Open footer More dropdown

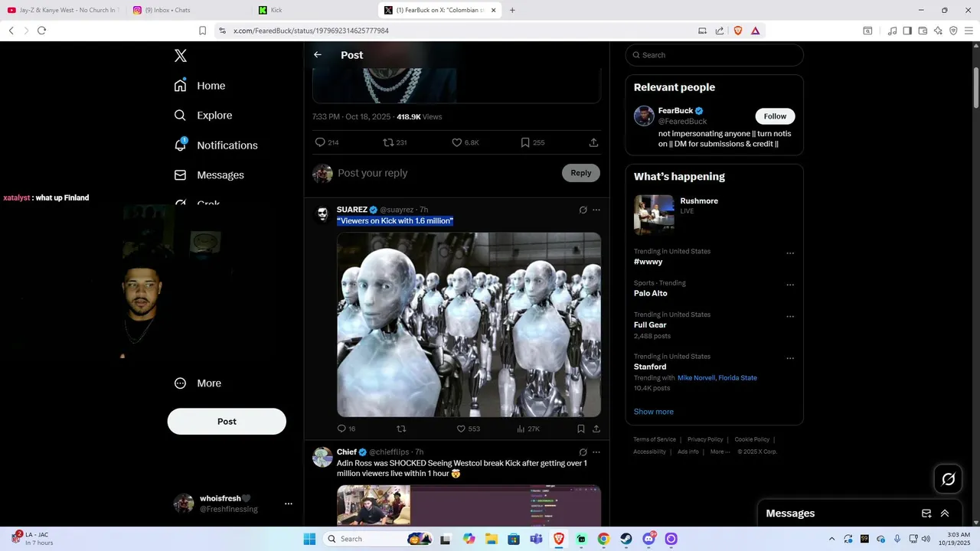720,452
